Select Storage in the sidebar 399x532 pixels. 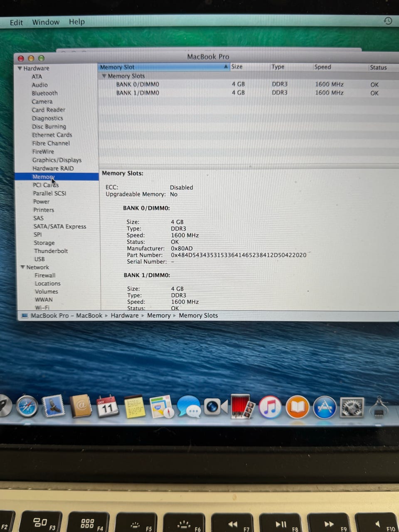[44, 243]
